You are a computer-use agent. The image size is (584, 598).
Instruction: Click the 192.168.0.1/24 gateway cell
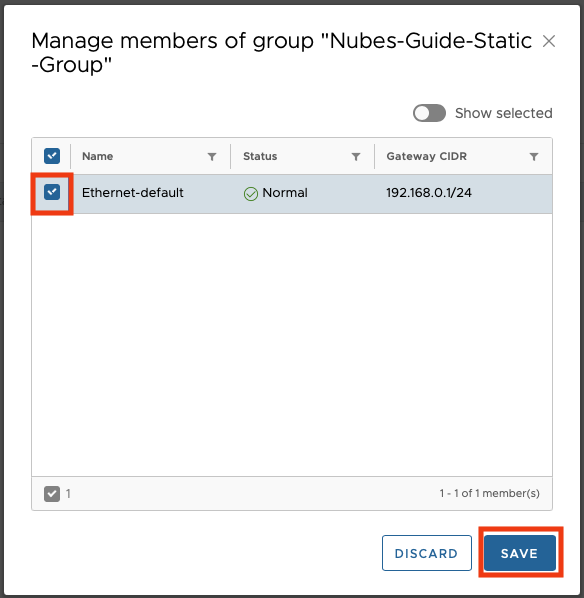[x=429, y=193]
